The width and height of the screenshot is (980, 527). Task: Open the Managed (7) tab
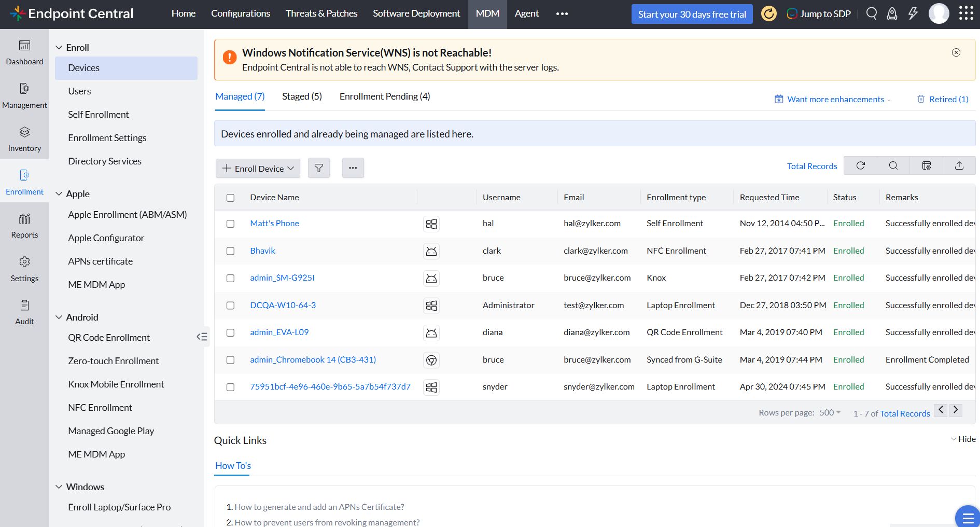pos(240,96)
